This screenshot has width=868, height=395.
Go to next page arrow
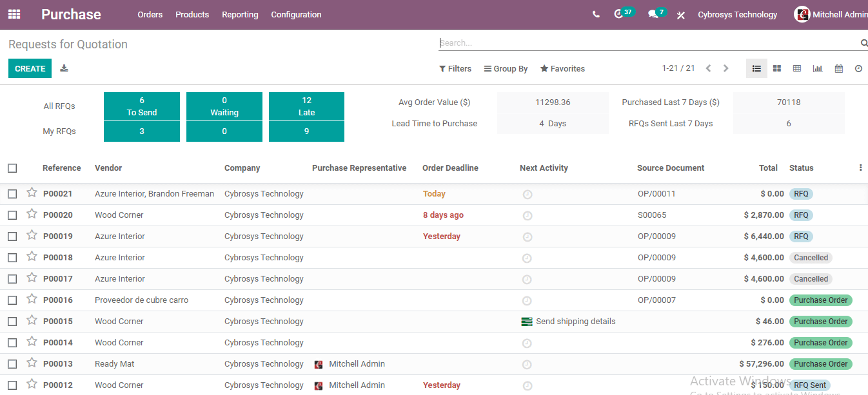pos(726,68)
